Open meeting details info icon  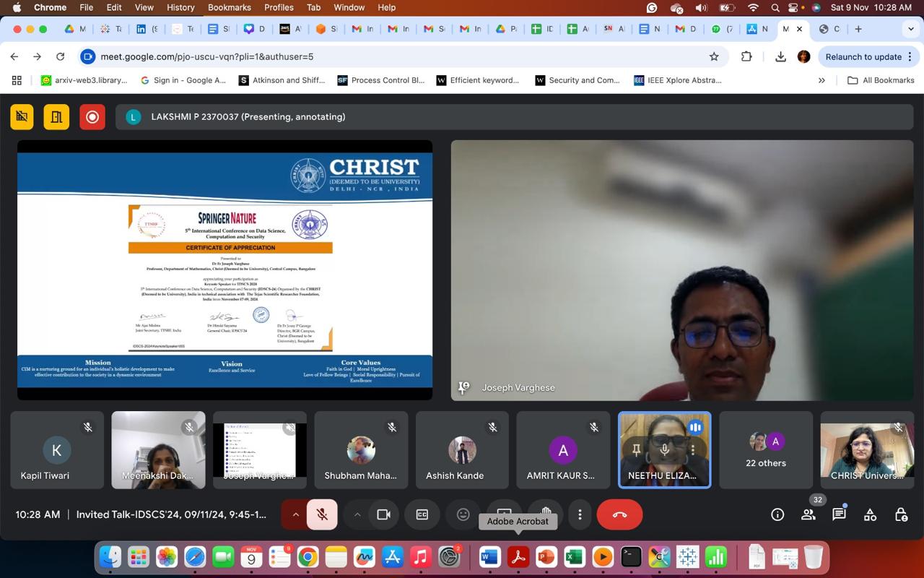pyautogui.click(x=777, y=514)
